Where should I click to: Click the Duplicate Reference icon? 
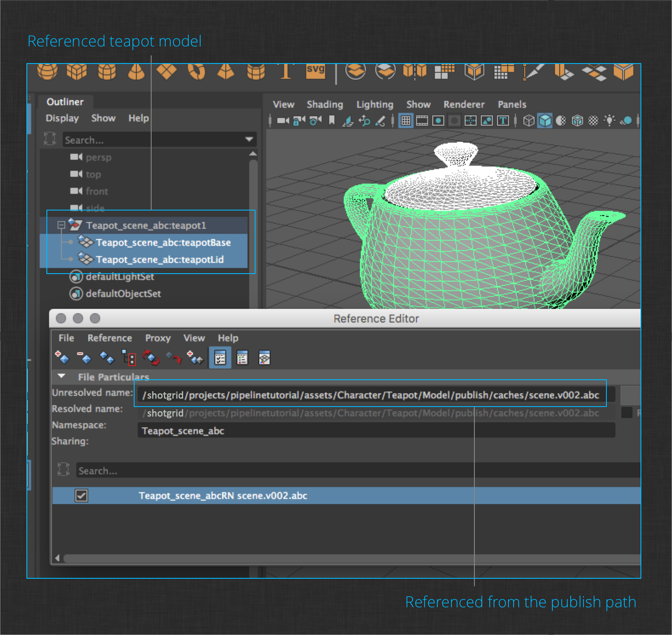tap(107, 358)
